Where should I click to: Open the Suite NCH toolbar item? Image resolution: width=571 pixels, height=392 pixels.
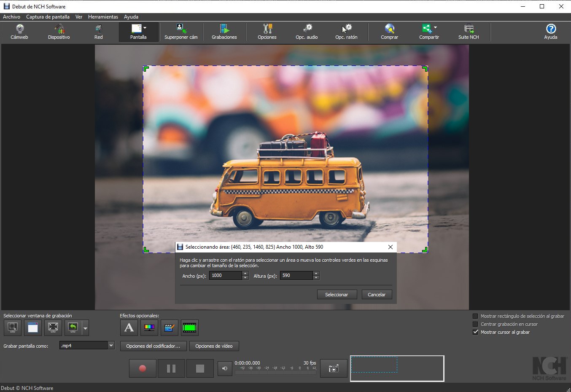click(x=469, y=32)
